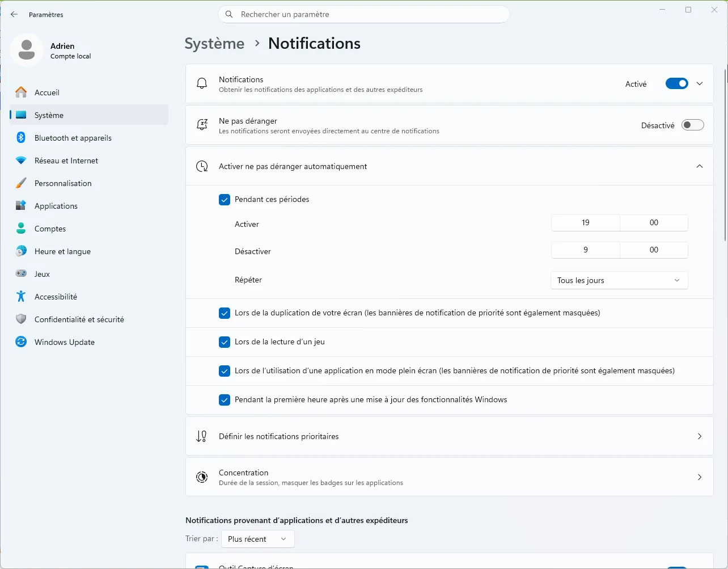Click the Heure et langue globe icon
The height and width of the screenshot is (569, 728).
pos(21,251)
